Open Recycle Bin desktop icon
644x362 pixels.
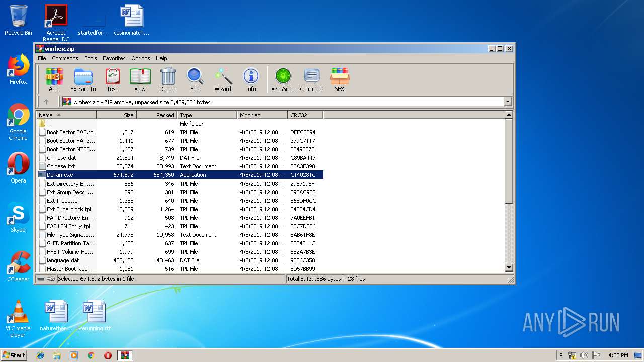point(18,20)
